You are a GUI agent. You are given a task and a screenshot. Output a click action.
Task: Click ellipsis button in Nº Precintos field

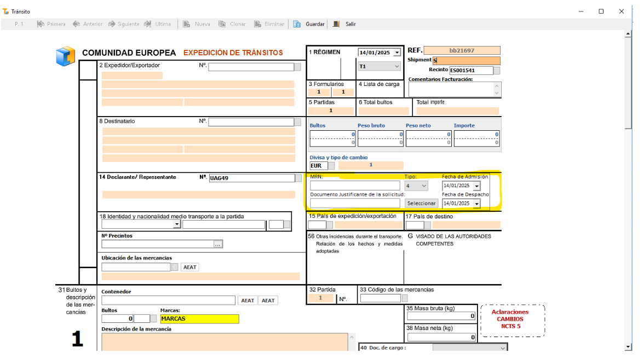(x=218, y=245)
